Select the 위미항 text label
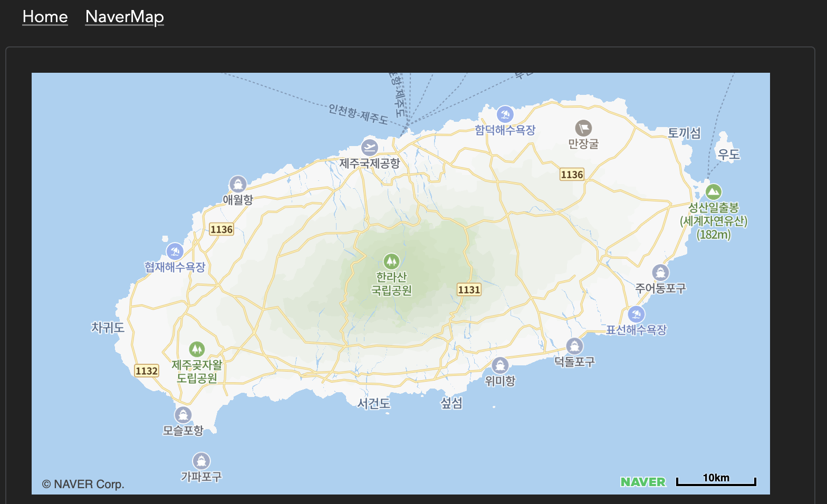The height and width of the screenshot is (504, 827). pyautogui.click(x=500, y=381)
